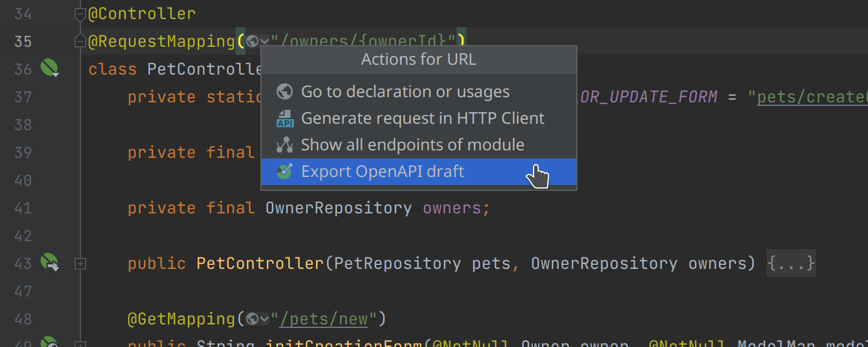Select "Go to declaration or usages"
This screenshot has height=347, width=868.
tap(405, 91)
